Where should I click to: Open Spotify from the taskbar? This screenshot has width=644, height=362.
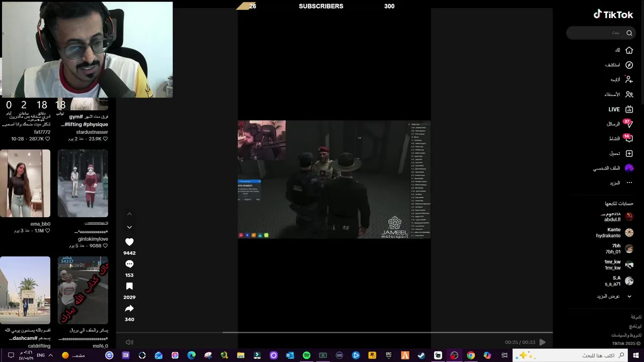point(306,355)
